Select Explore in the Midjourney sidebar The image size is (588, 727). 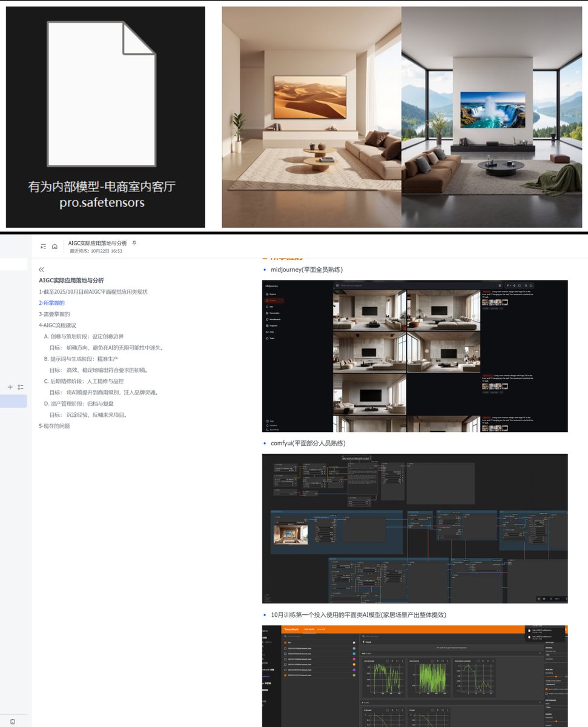(272, 294)
